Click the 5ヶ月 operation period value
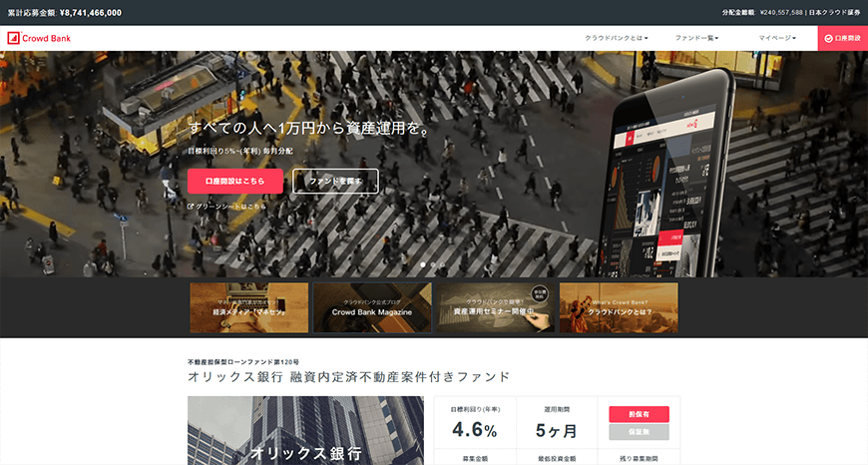 tap(557, 430)
